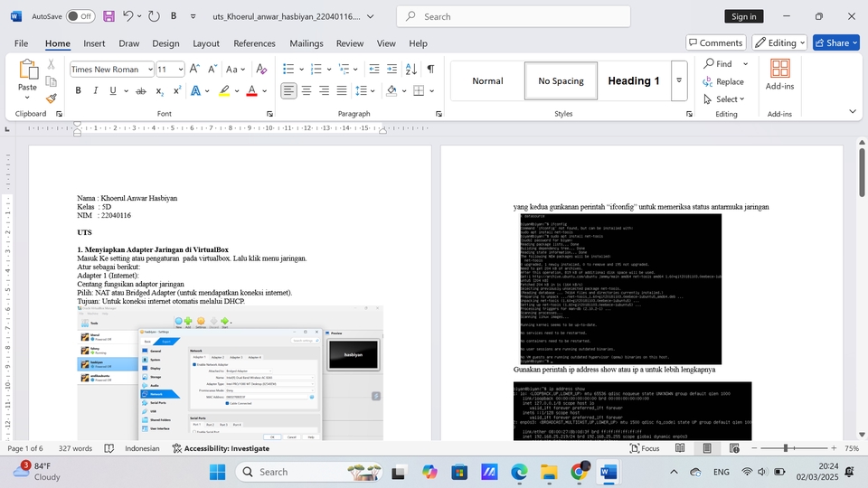868x488 pixels.
Task: Sort the selected text alphabetically
Action: (x=410, y=69)
